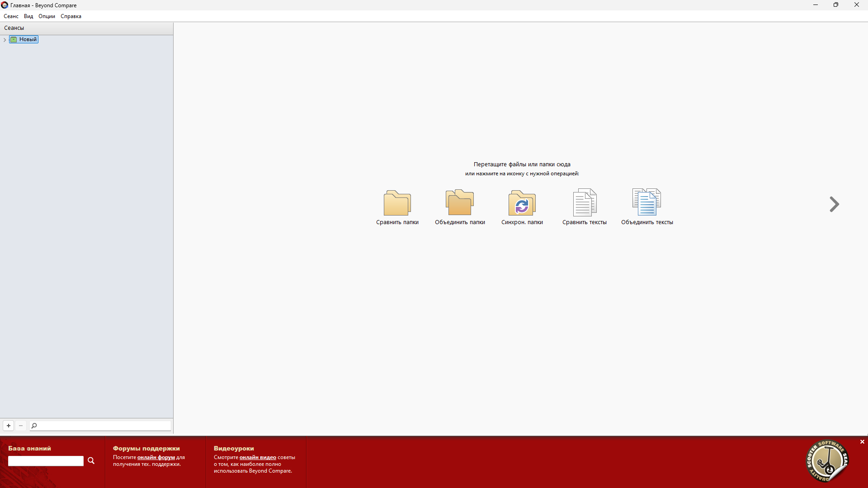This screenshot has width=868, height=488.
Task: Focus the База знаний search field
Action: 46,461
